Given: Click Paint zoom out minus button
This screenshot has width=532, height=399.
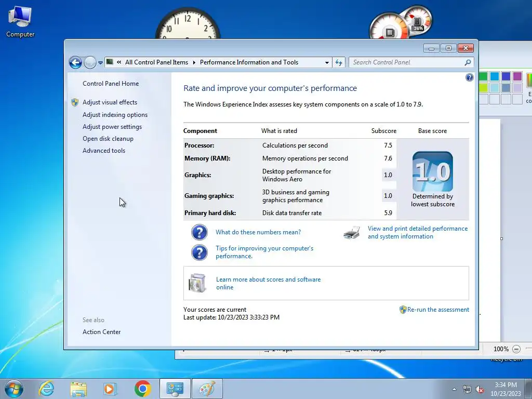Looking at the screenshot, I should 516,349.
